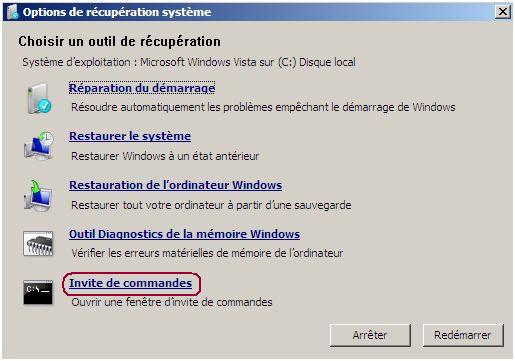The width and height of the screenshot is (515, 361).
Task: Click 'Vérifier les erreurs matérielles' description text
Action: (x=207, y=253)
